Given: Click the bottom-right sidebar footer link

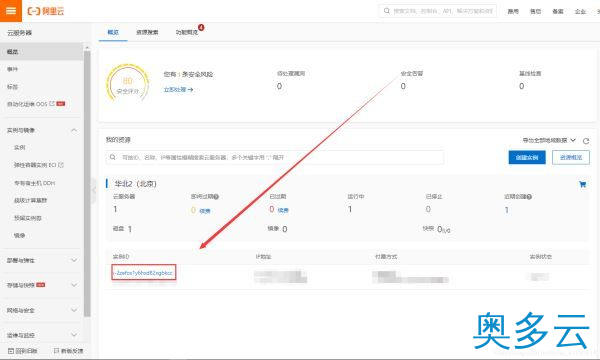Looking at the screenshot, I should point(68,351).
